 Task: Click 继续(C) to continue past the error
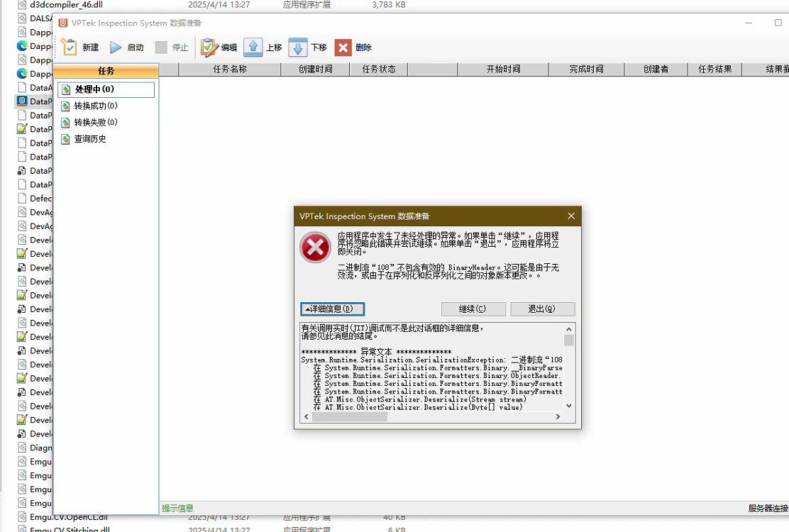(x=473, y=309)
